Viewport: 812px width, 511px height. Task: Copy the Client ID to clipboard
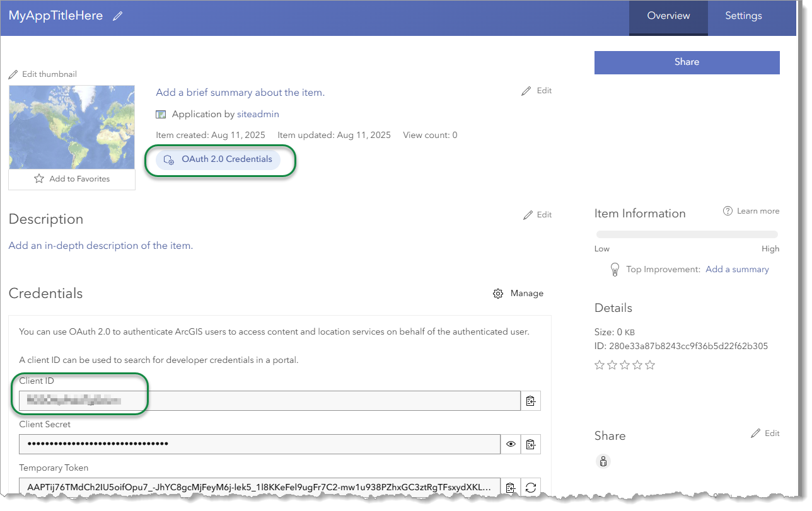tap(531, 401)
